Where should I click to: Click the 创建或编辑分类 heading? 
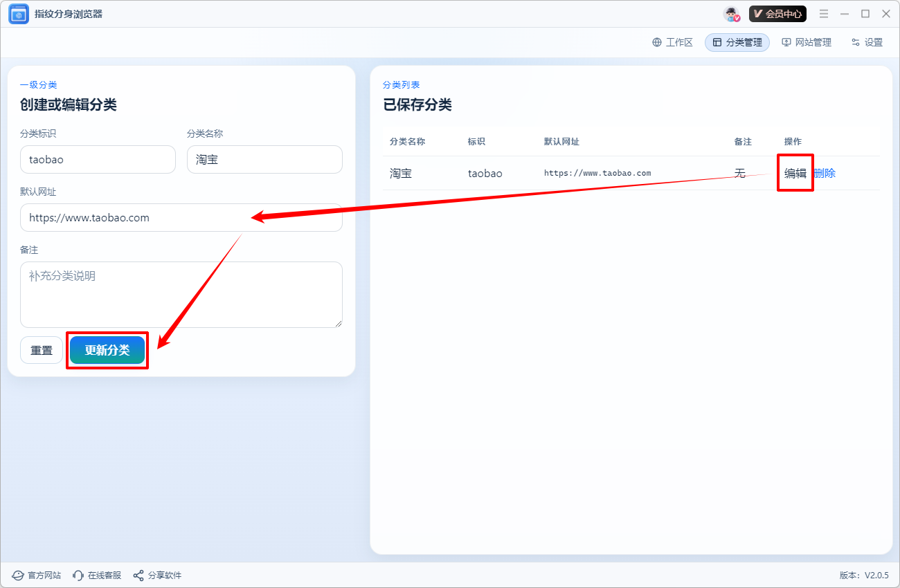pos(69,104)
